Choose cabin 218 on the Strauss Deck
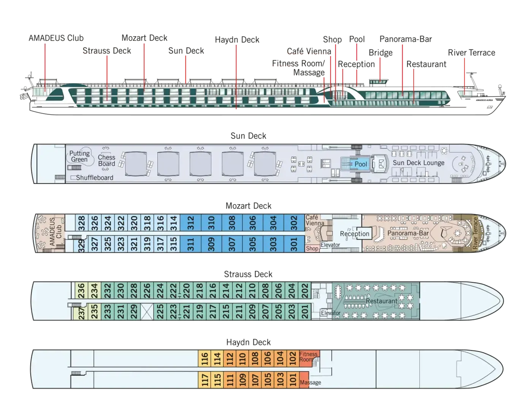 click(199, 291)
